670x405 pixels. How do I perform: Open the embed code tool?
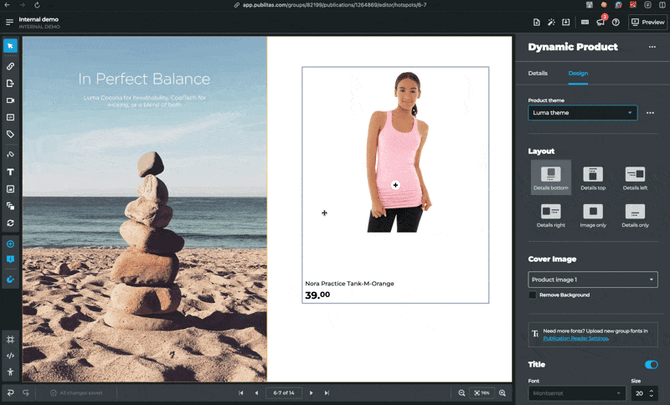(10, 355)
